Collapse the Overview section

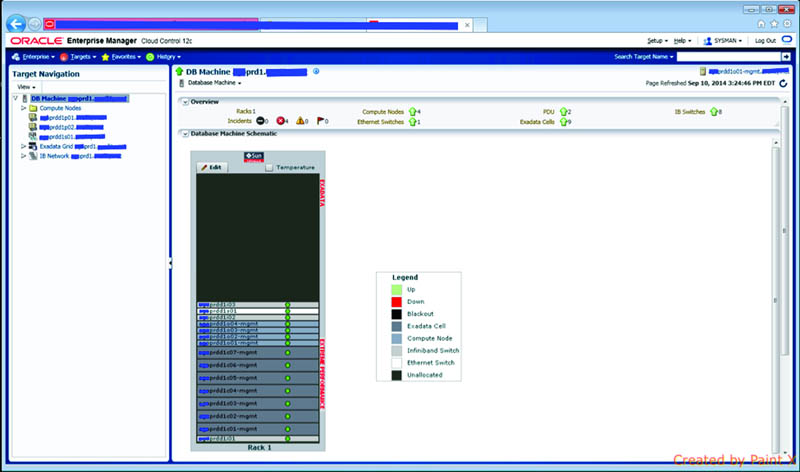tap(185, 102)
